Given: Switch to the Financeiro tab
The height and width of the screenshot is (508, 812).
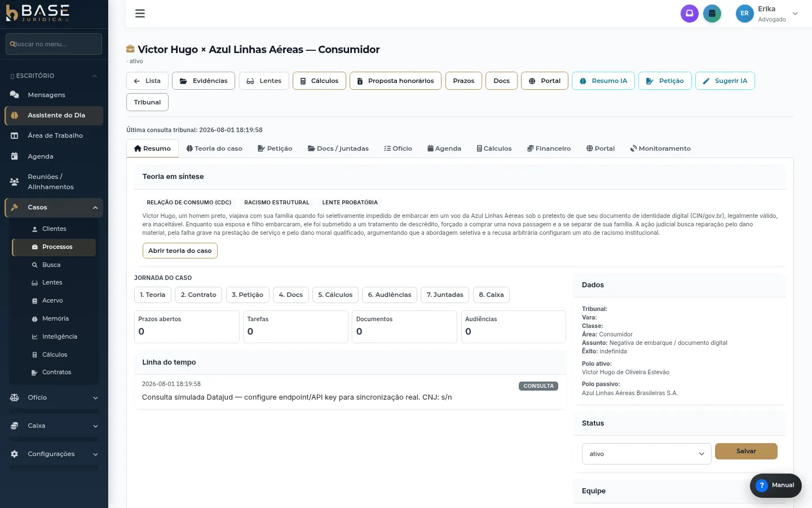Looking at the screenshot, I should tap(549, 148).
